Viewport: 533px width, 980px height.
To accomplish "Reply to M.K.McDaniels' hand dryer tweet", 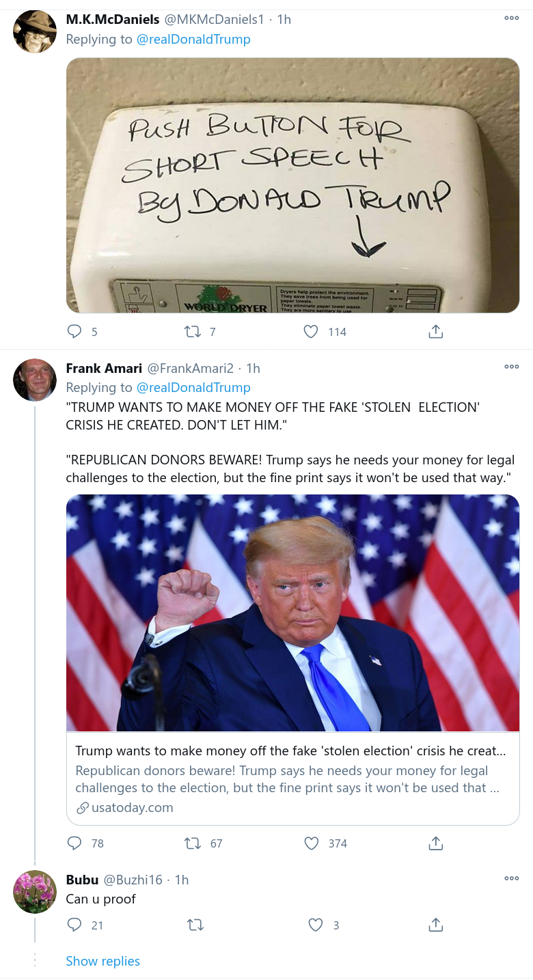I will point(74,332).
